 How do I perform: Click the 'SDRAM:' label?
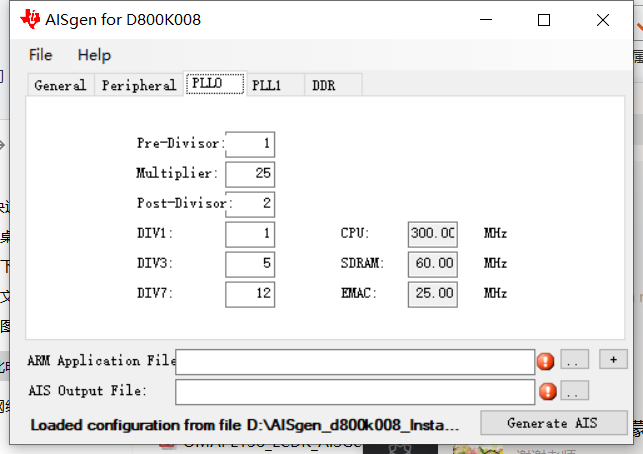(362, 263)
